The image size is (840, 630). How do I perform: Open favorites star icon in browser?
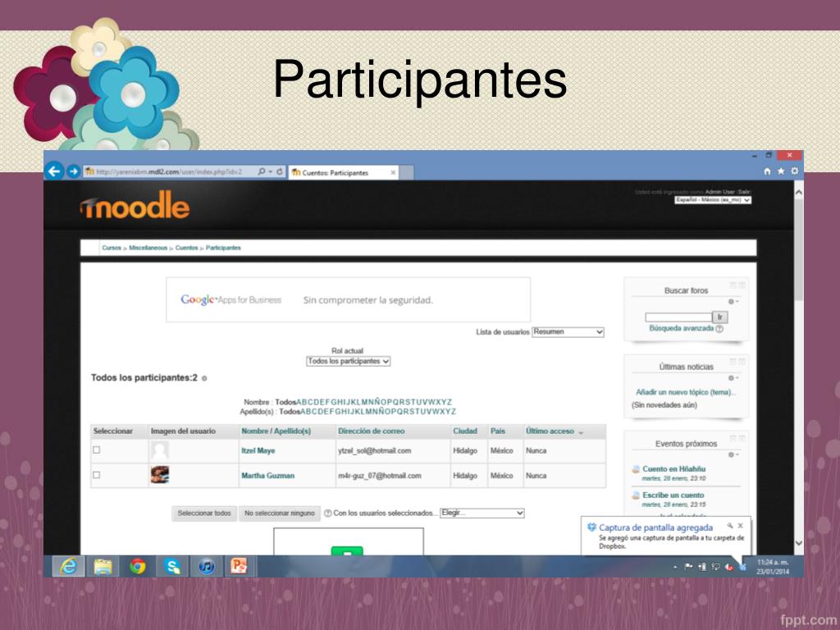(x=781, y=171)
